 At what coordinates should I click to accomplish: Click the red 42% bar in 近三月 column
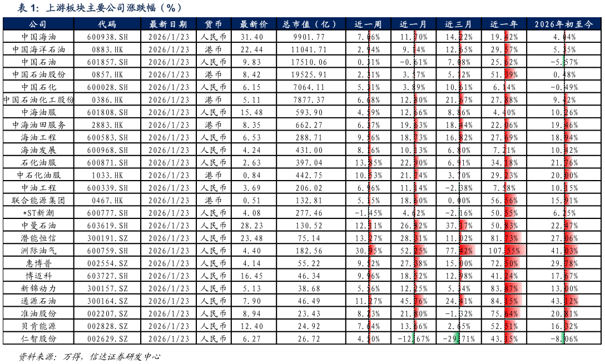[x=466, y=250]
